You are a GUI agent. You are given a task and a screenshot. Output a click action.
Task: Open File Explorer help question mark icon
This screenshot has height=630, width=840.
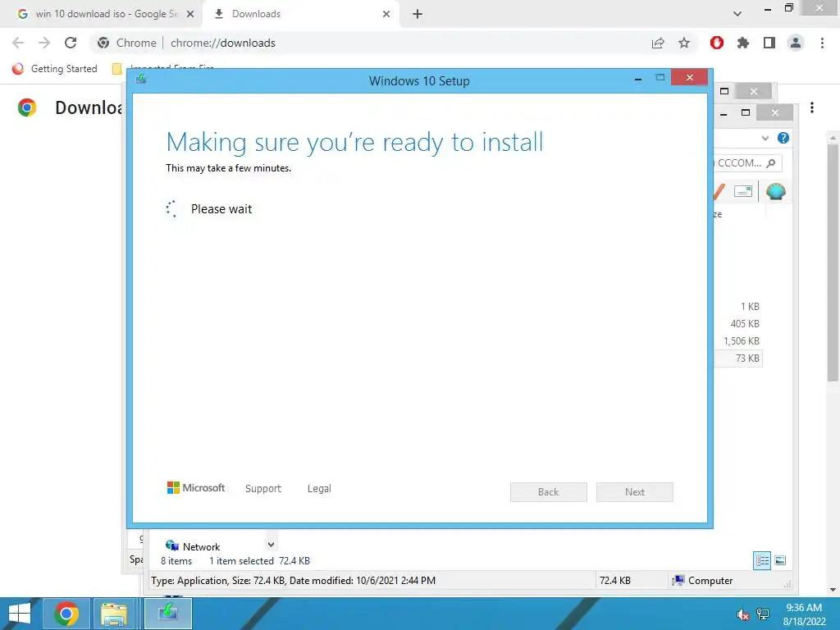coord(783,138)
